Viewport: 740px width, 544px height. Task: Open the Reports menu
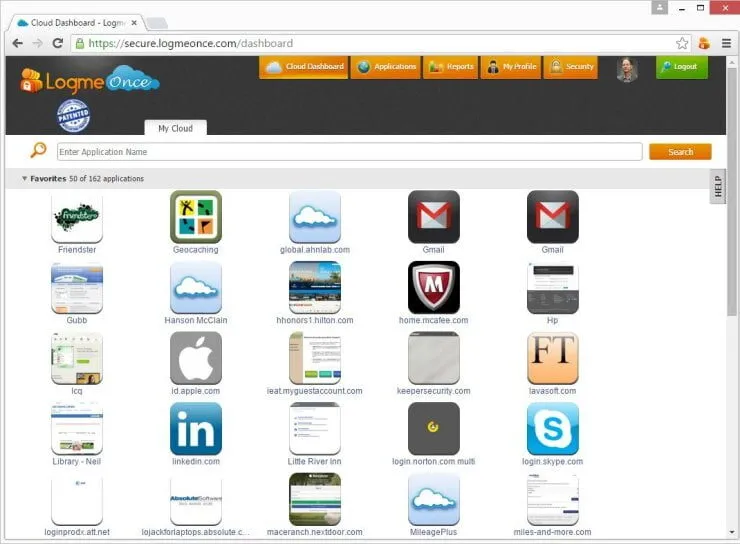(451, 67)
